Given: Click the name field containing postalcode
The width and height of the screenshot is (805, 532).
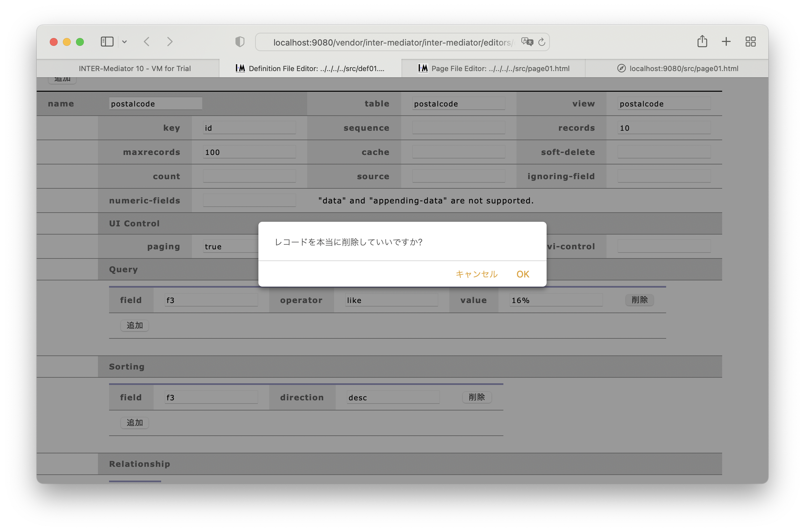Looking at the screenshot, I should 156,104.
